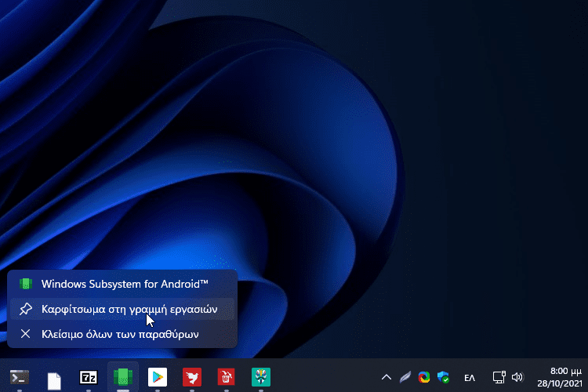Open the blank white document taskbar icon
This screenshot has width=588, height=392.
(x=54, y=379)
